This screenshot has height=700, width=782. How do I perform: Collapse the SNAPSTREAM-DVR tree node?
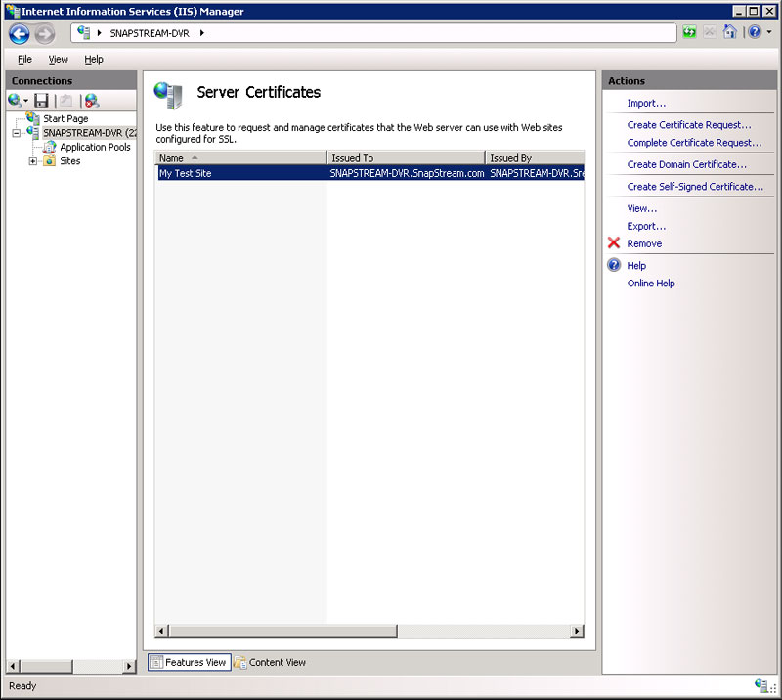16,133
